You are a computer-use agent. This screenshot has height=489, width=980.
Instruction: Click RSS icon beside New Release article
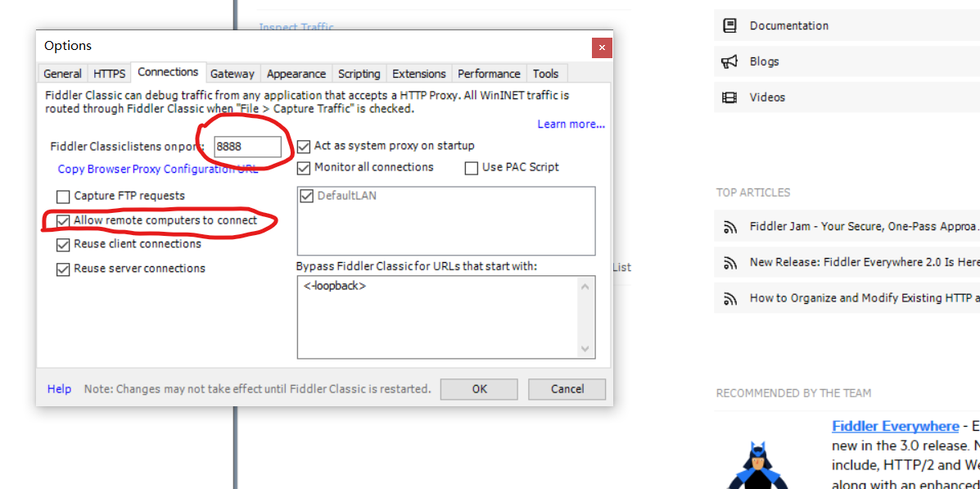pos(729,263)
